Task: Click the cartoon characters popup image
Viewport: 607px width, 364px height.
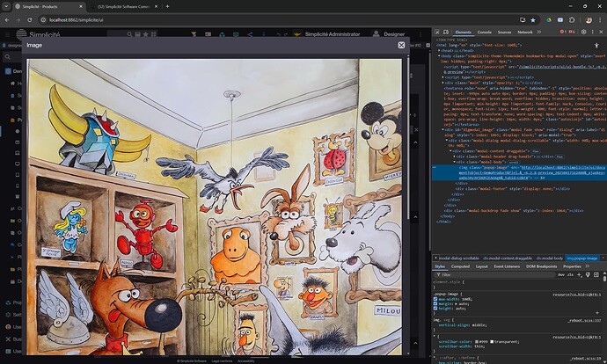Action: (214, 207)
